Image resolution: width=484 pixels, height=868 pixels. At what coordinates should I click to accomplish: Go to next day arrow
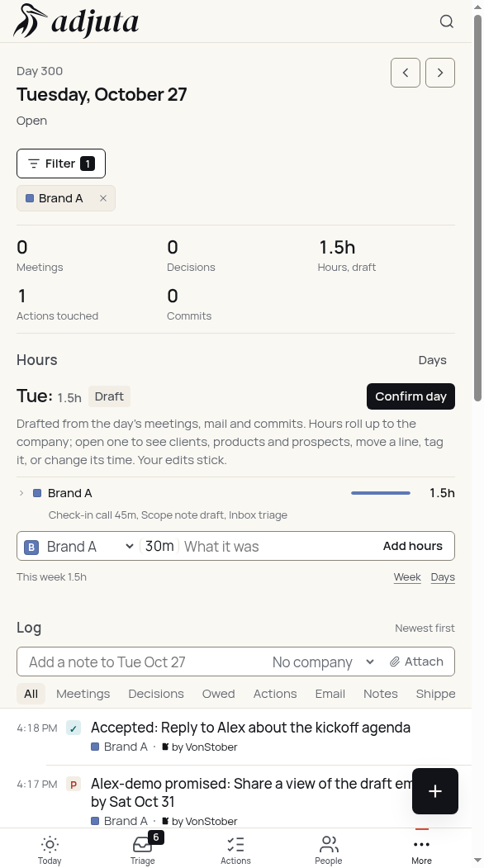coord(440,73)
